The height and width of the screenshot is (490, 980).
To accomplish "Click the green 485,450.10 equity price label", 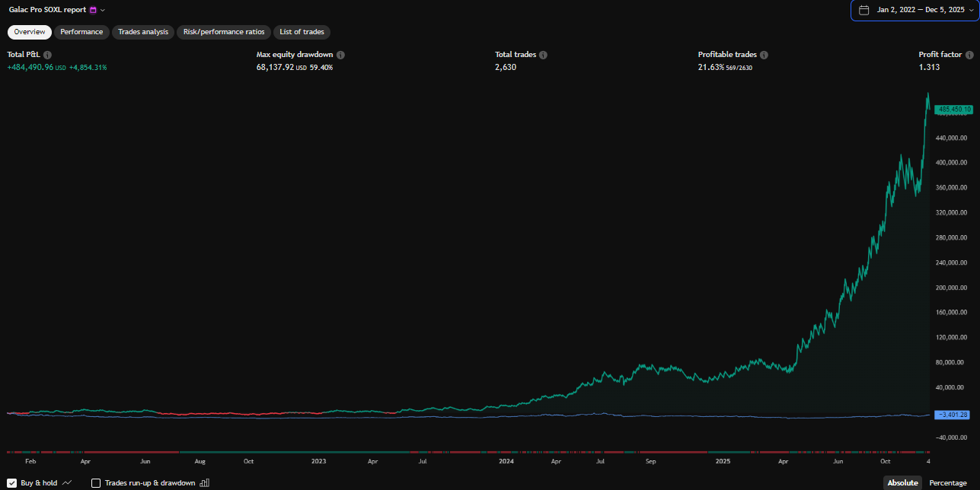I will (953, 110).
